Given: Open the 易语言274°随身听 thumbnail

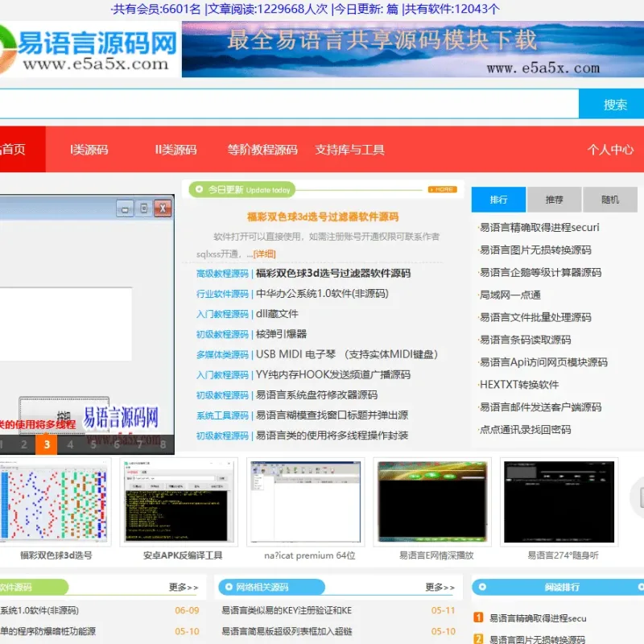Looking at the screenshot, I should 559,502.
